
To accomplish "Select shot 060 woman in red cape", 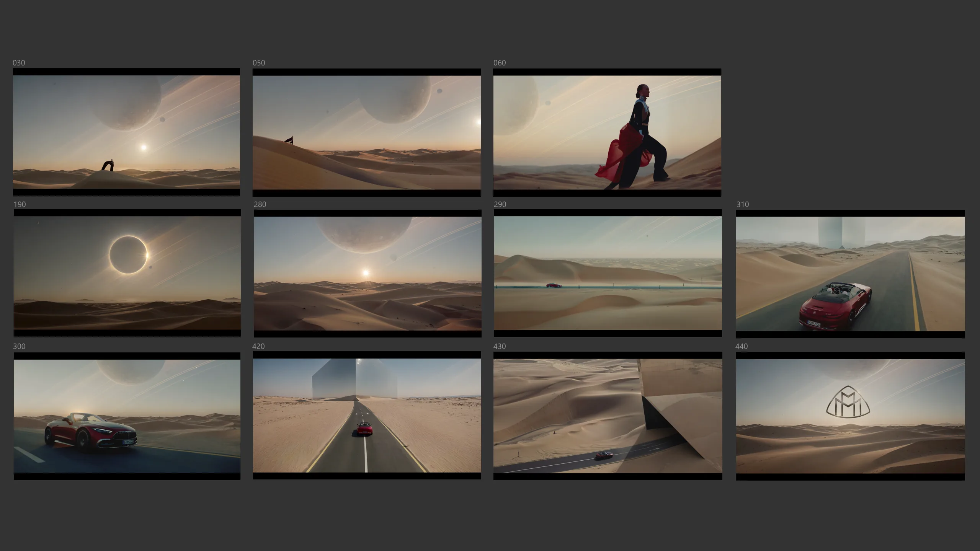I will [607, 132].
